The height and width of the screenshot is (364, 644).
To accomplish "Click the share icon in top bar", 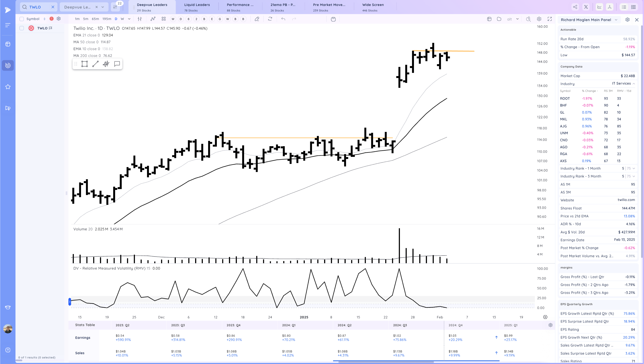I will pyautogui.click(x=575, y=7).
